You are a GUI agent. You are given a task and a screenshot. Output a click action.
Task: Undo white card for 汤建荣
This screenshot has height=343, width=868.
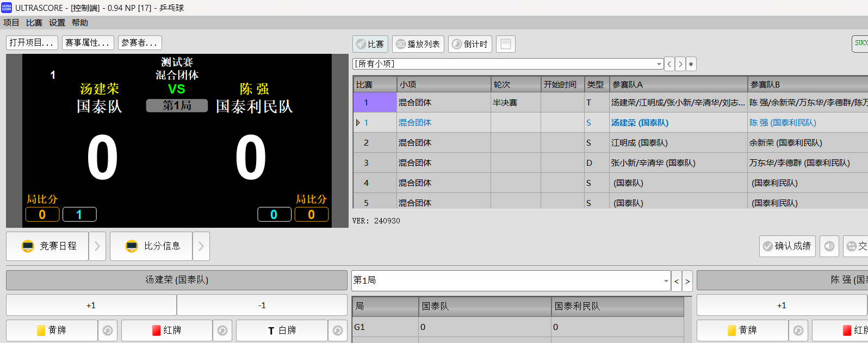tap(337, 330)
